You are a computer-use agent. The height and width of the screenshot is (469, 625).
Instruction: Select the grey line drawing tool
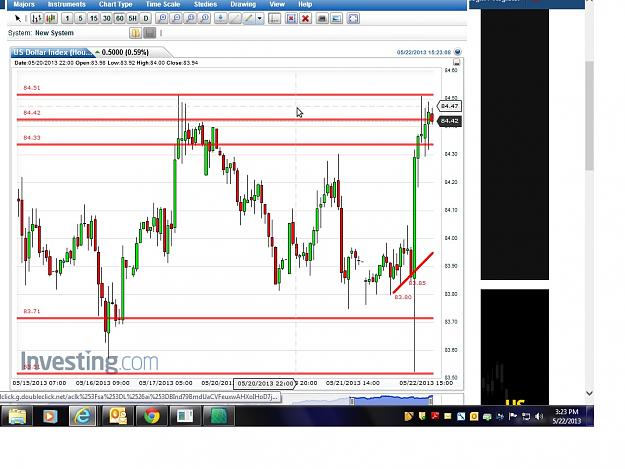(x=234, y=18)
